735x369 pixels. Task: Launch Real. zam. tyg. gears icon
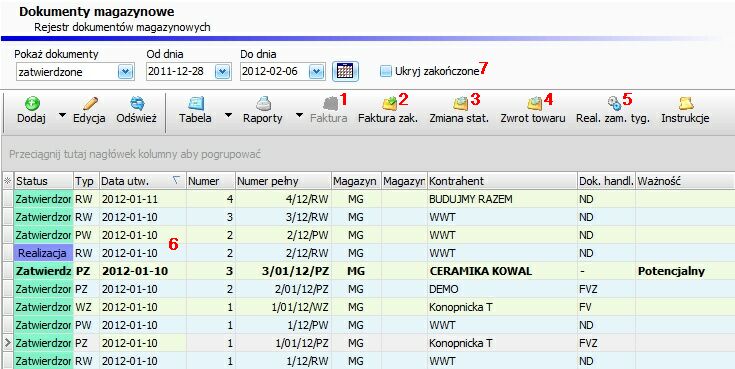pos(614,103)
